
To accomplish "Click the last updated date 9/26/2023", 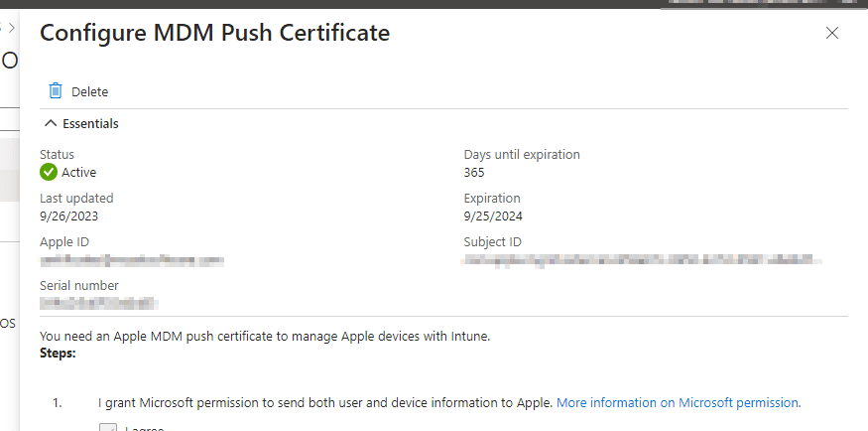I will (68, 215).
